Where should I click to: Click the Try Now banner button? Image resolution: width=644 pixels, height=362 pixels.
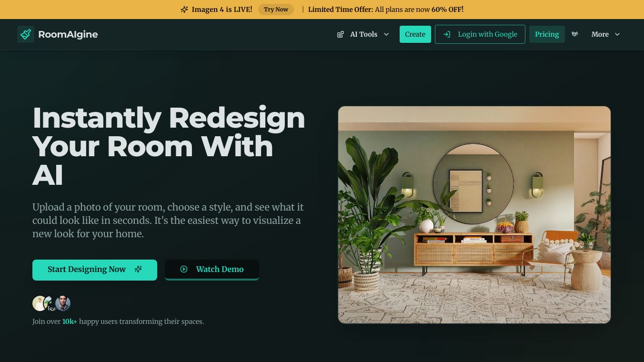pos(276,10)
